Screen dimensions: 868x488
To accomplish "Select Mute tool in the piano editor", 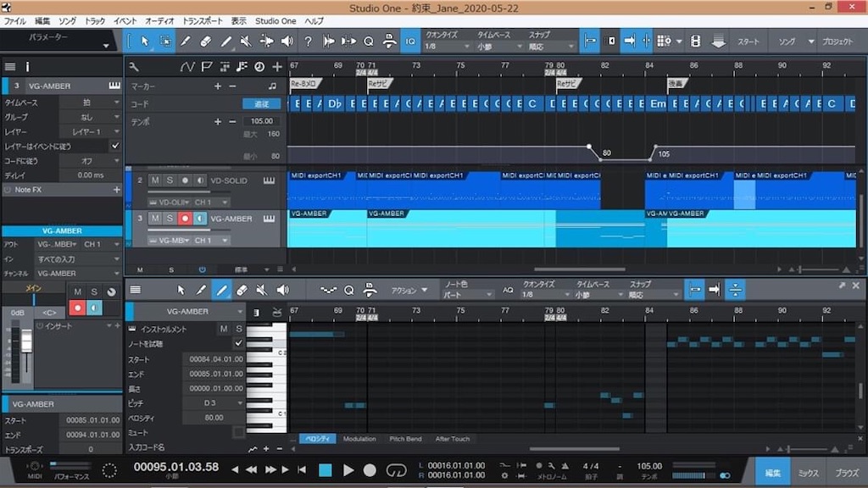I will 262,290.
